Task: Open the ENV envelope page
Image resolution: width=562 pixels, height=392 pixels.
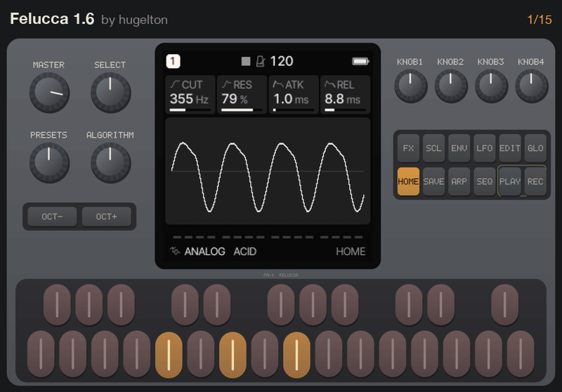Action: 459,148
